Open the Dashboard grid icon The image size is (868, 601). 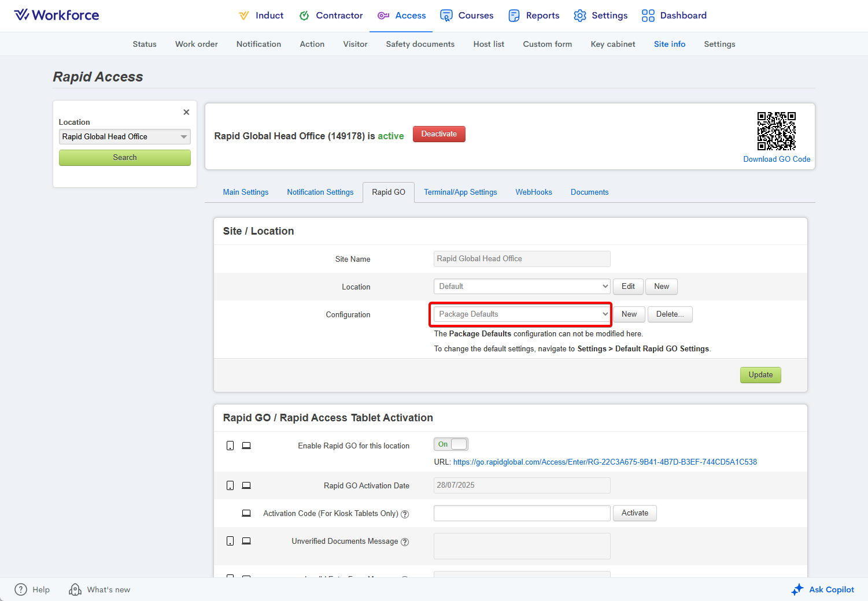tap(648, 16)
